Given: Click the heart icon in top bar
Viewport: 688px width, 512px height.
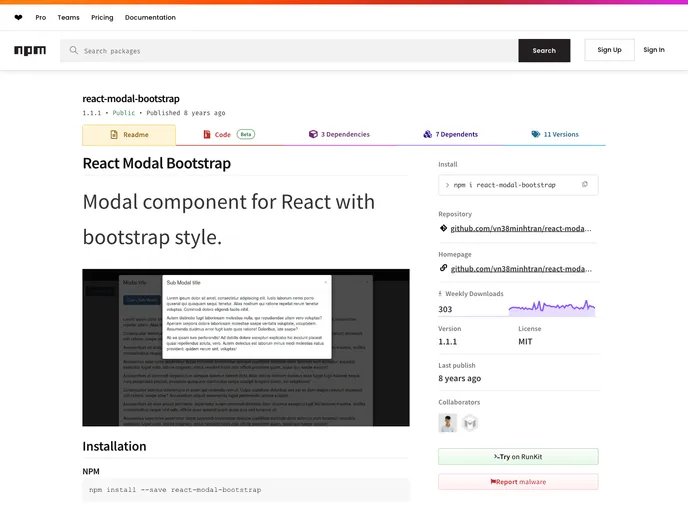Looking at the screenshot, I should click(18, 18).
